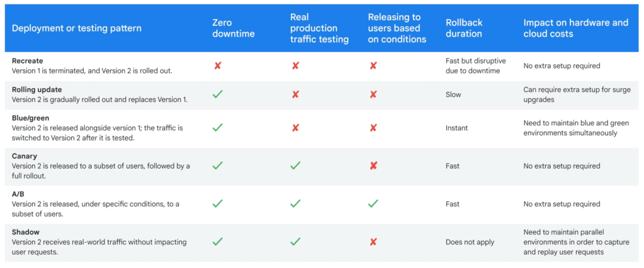This screenshot has width=644, height=268.
Task: Click the Deployment or testing pattern header
Action: coord(77,28)
